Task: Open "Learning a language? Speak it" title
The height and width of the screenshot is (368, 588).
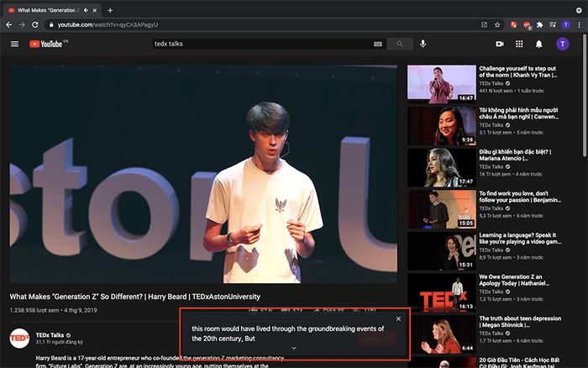Action: 520,239
